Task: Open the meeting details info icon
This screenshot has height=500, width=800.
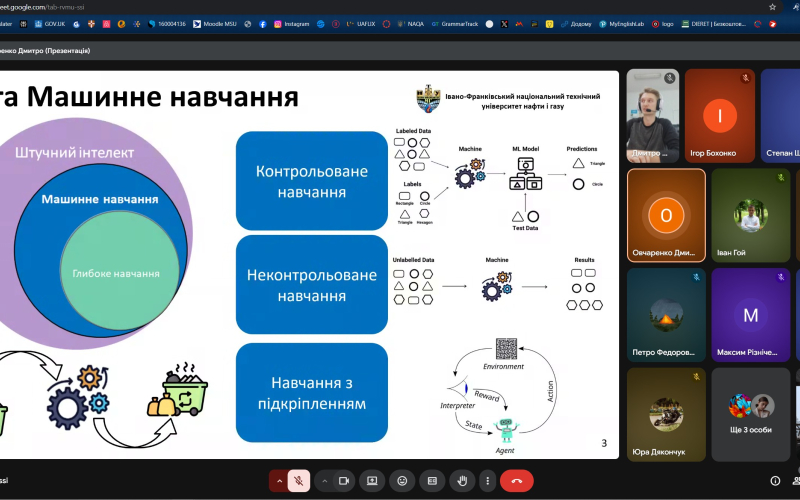Action: pos(775,481)
